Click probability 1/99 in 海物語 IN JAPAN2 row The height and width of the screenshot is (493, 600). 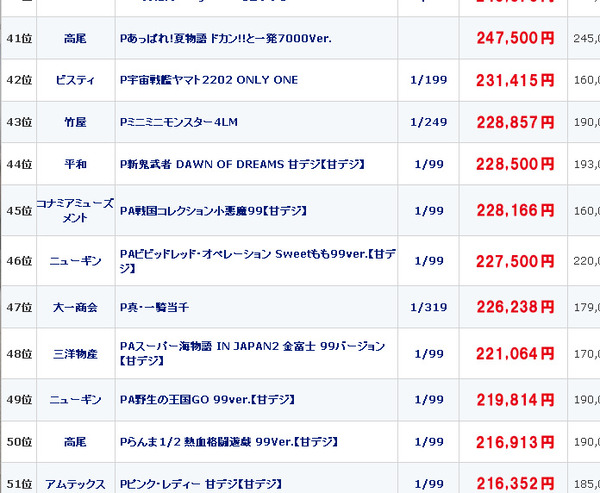tap(429, 354)
